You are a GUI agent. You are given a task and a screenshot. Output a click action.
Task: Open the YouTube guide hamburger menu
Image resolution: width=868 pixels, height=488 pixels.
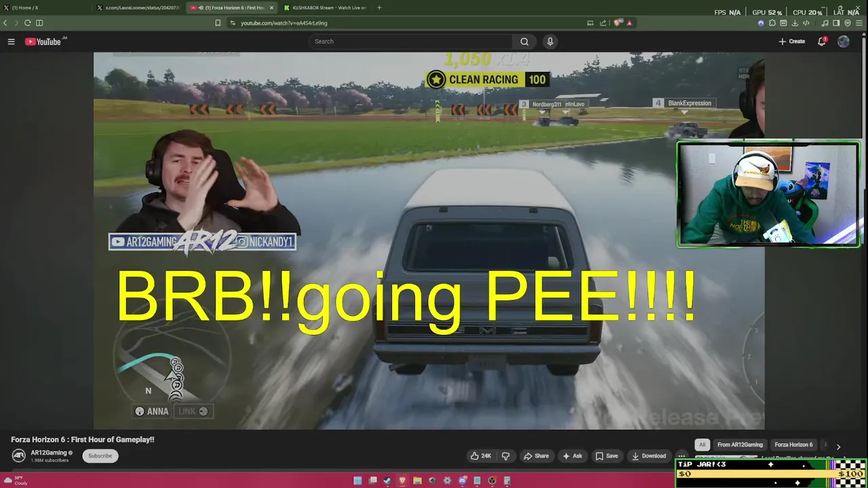[11, 41]
